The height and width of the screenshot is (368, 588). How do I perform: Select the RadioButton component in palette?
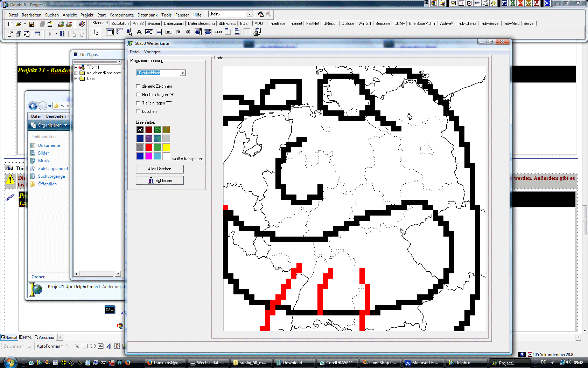188,32
